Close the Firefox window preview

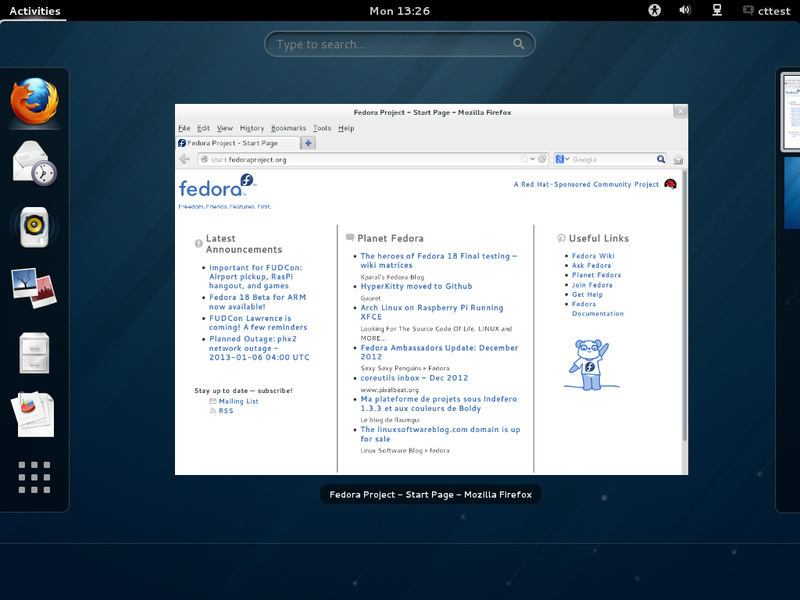(x=680, y=112)
